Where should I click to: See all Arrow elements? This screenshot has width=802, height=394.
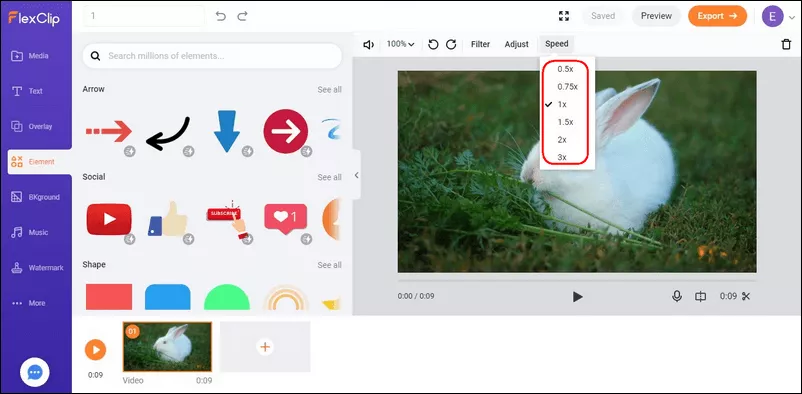[329, 90]
